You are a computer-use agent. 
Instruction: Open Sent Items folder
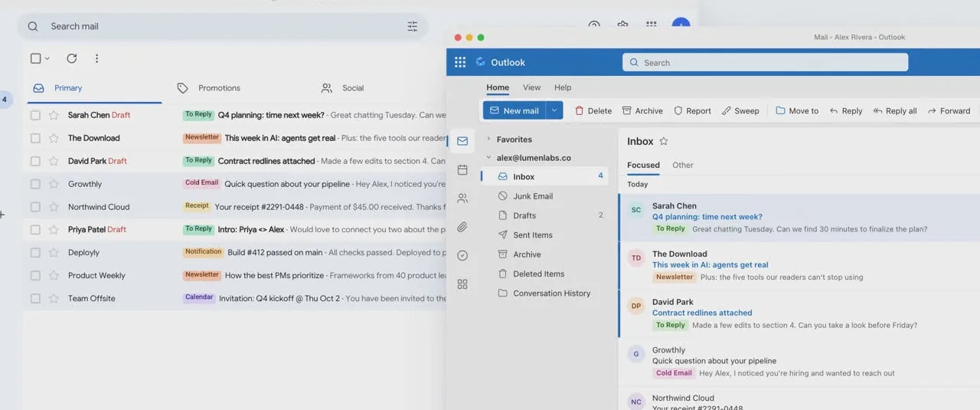click(x=544, y=235)
